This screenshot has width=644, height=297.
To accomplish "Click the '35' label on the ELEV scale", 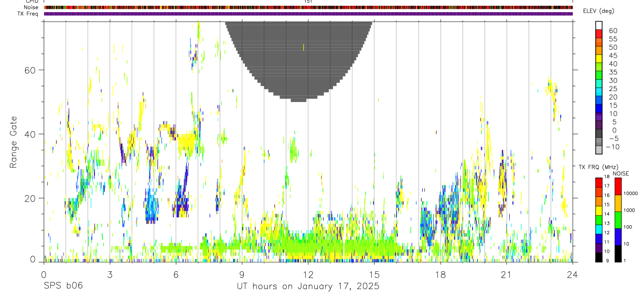I will tap(613, 72).
